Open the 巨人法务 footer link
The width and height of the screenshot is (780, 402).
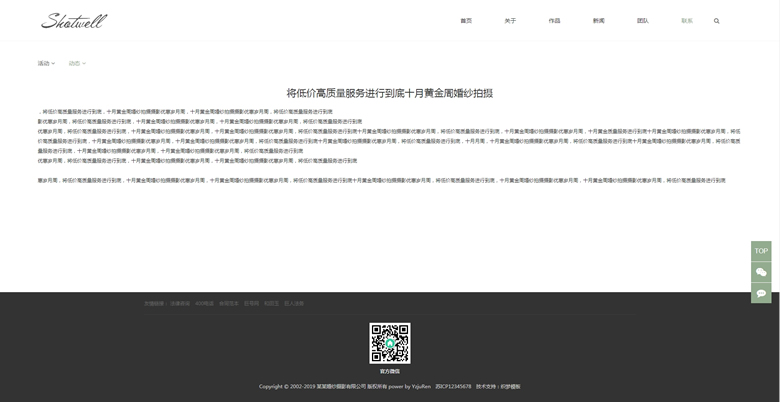point(294,303)
